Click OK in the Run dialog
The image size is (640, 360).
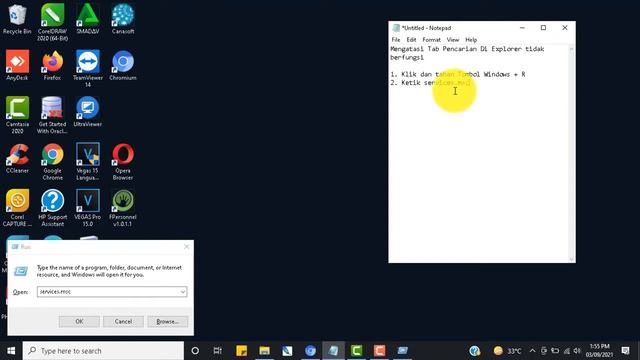(x=79, y=322)
